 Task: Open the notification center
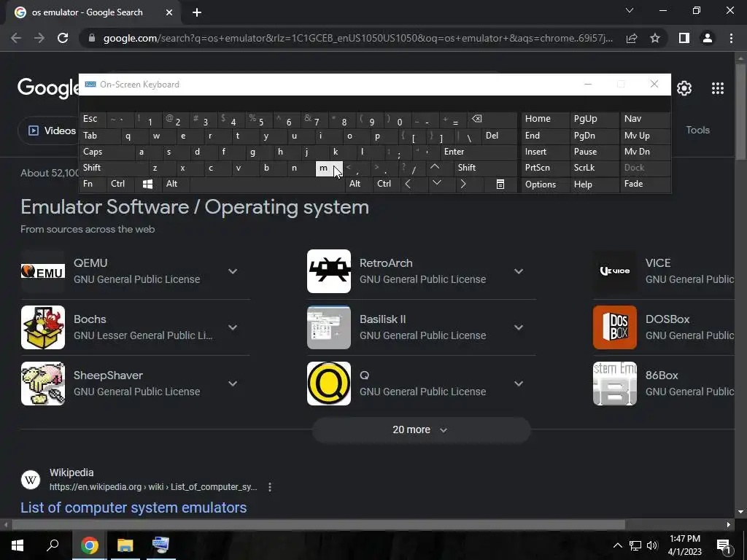[724, 545]
